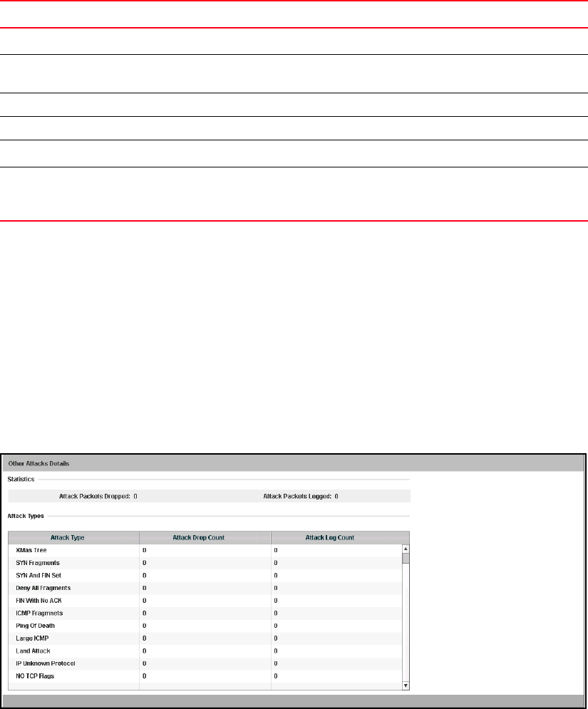Select the Large ICMP row
Viewport: 588px width, 709px height.
(205, 638)
